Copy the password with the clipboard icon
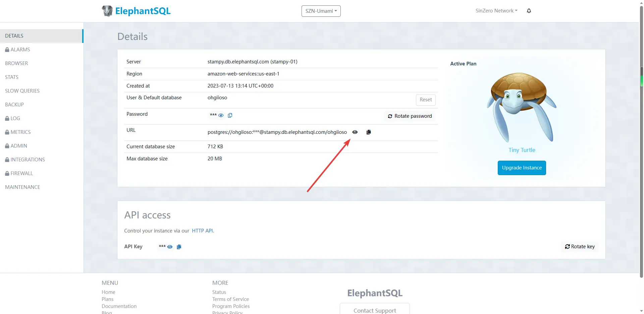 point(230,115)
